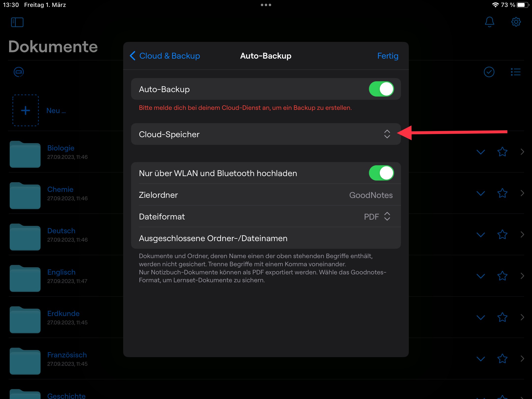The image size is (532, 399).
Task: Create new document with Neu button
Action: point(26,111)
